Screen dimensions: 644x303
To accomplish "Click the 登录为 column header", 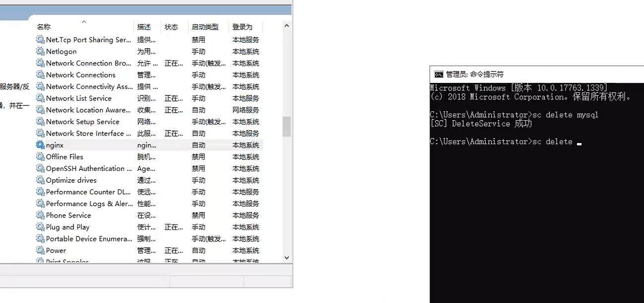I will 242,27.
